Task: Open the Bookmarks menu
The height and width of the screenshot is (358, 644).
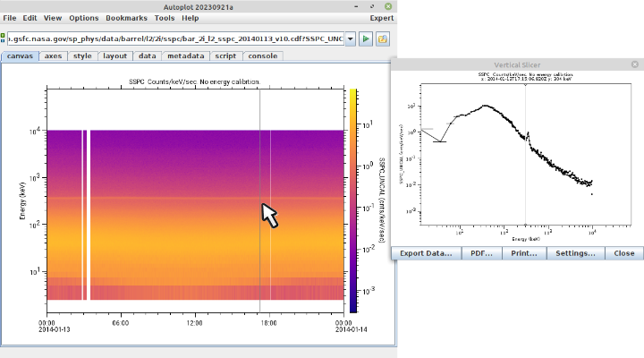Action: coord(126,18)
